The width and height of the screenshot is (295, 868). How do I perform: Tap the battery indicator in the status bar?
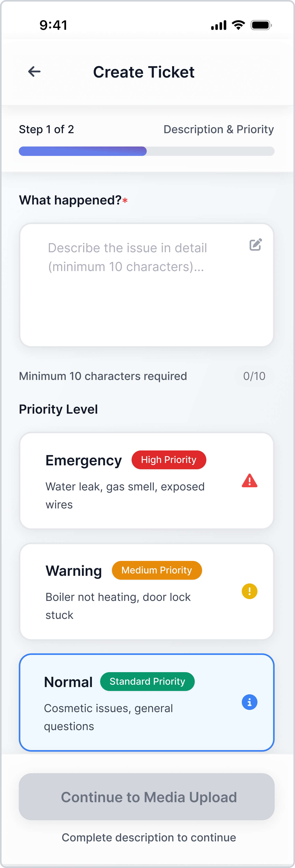(261, 24)
